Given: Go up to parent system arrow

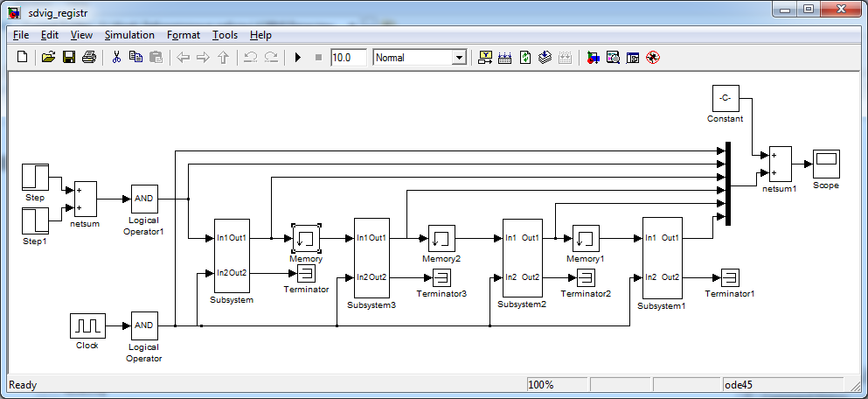Looking at the screenshot, I should click(223, 57).
